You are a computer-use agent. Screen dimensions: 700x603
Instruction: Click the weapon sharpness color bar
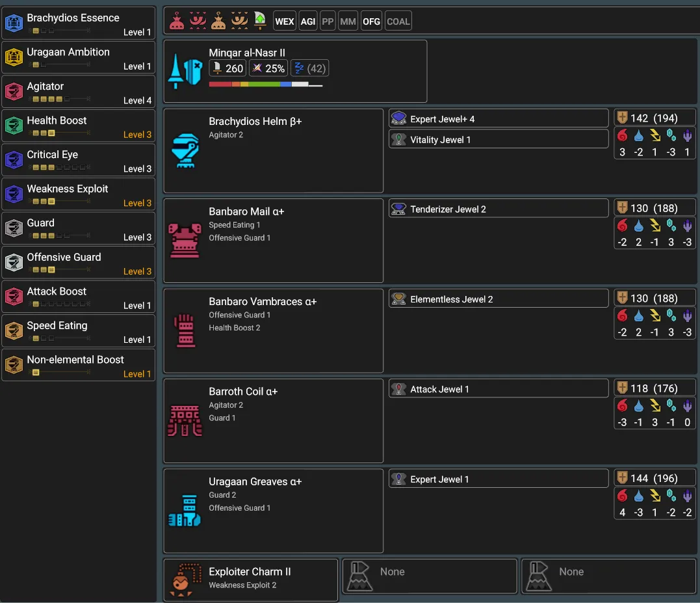pos(266,85)
